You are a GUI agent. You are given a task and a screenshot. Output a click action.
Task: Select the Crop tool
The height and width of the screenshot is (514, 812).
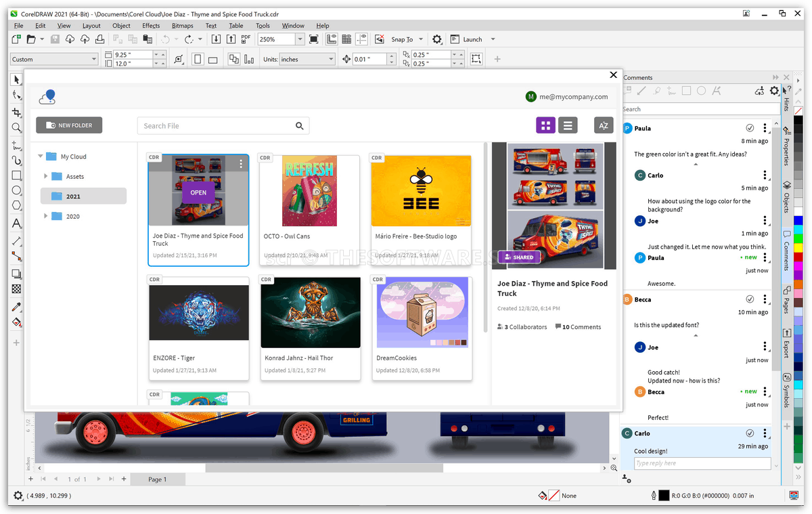tap(17, 112)
